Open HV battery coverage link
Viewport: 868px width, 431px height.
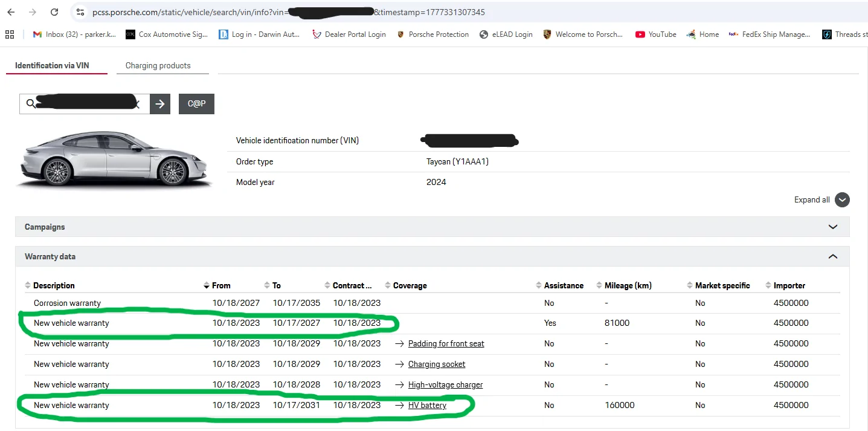(427, 406)
